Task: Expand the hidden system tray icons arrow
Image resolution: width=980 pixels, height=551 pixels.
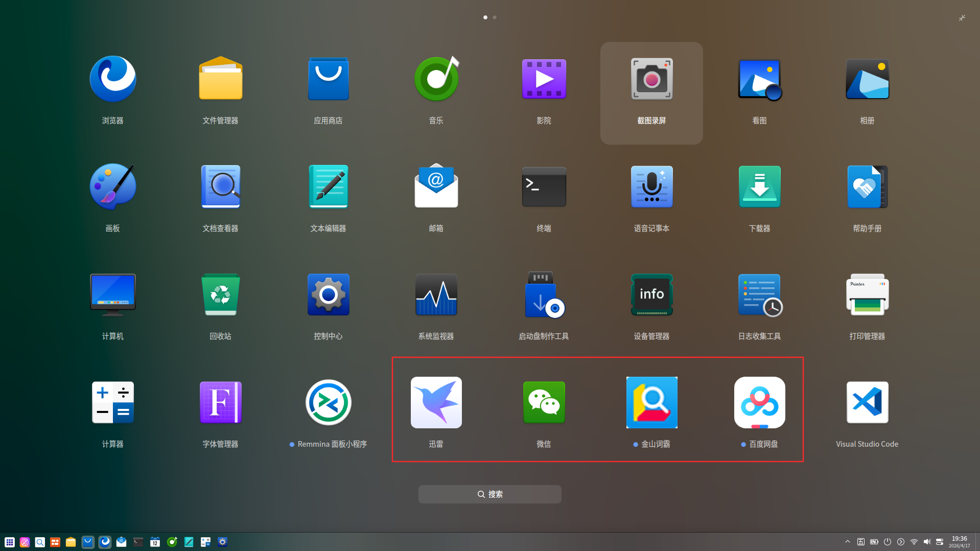Action: click(x=848, y=542)
